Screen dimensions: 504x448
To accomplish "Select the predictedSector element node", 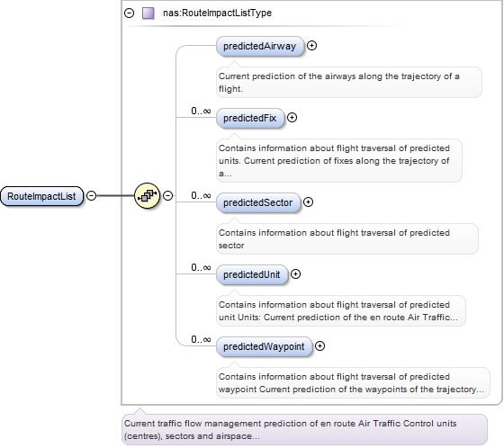I will click(x=258, y=202).
